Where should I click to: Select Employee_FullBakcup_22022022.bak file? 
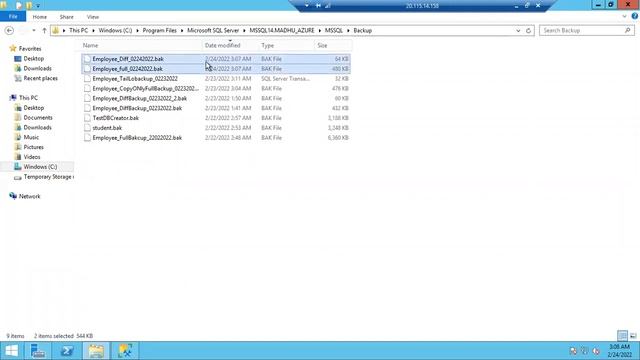tap(137, 138)
